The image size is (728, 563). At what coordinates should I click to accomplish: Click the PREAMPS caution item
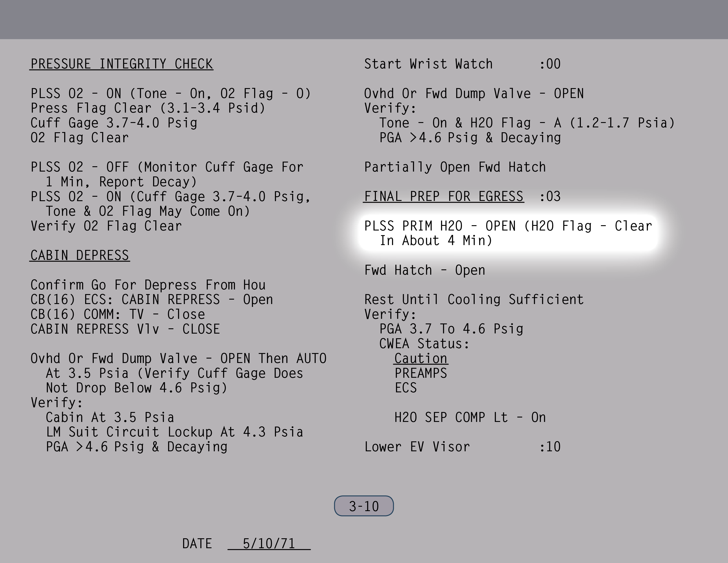click(x=421, y=373)
